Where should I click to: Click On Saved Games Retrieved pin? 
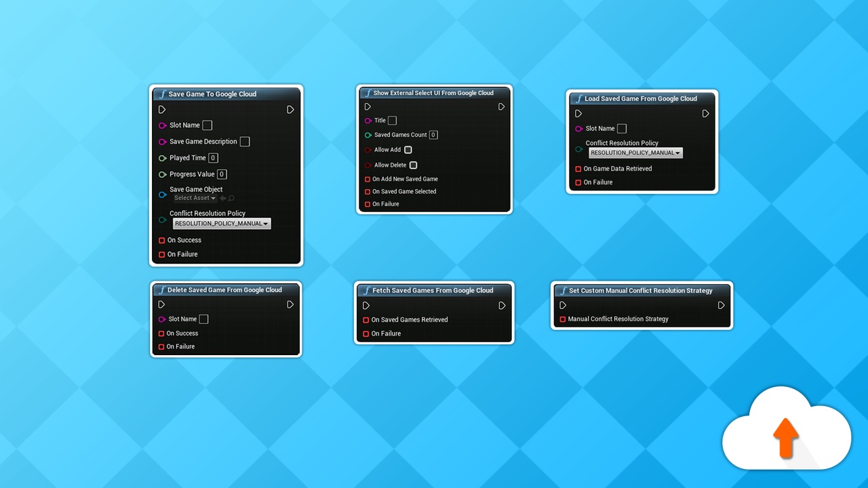pos(366,320)
